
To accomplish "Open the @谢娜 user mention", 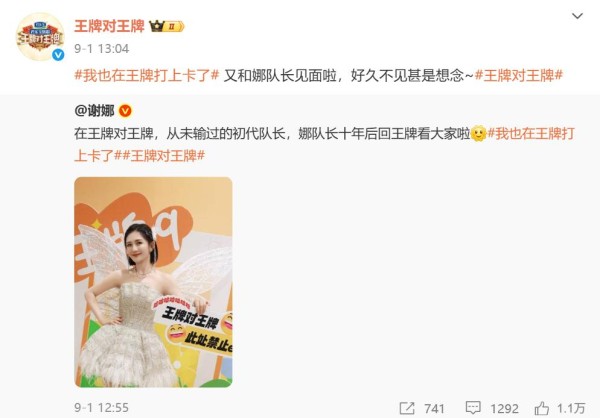I will (x=94, y=111).
